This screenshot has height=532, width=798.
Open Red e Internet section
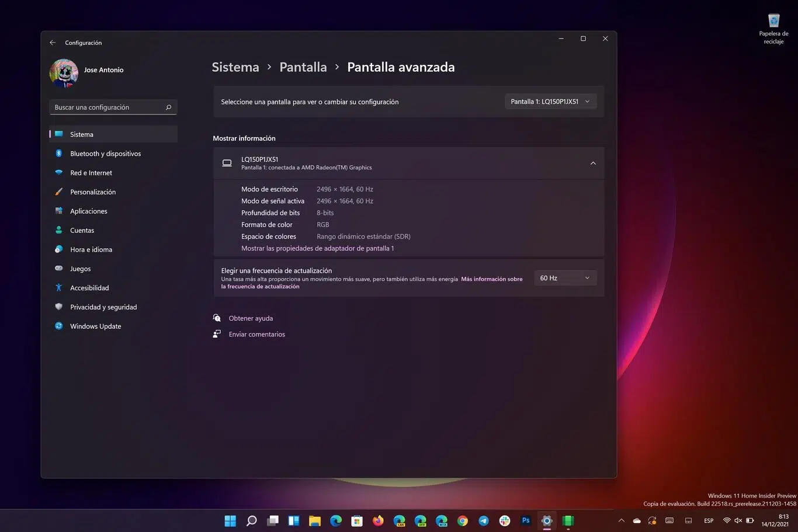(x=91, y=173)
